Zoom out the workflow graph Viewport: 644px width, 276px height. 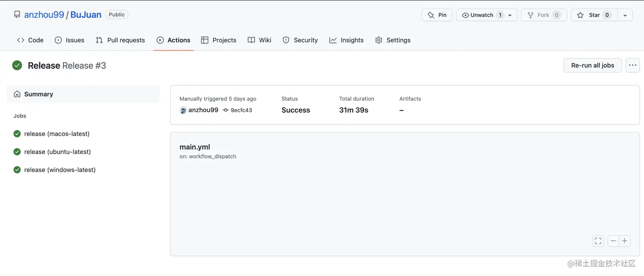613,241
